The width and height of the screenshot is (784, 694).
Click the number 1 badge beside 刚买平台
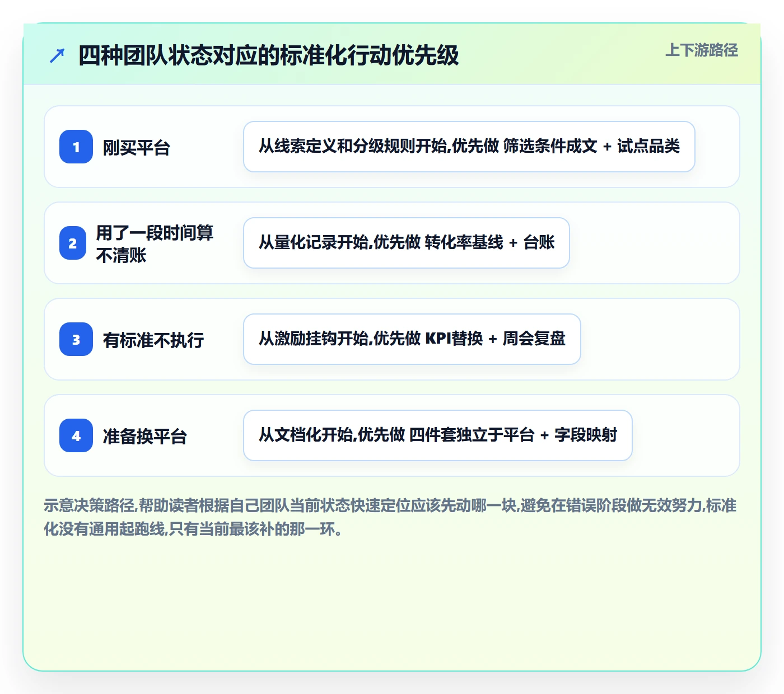76,147
